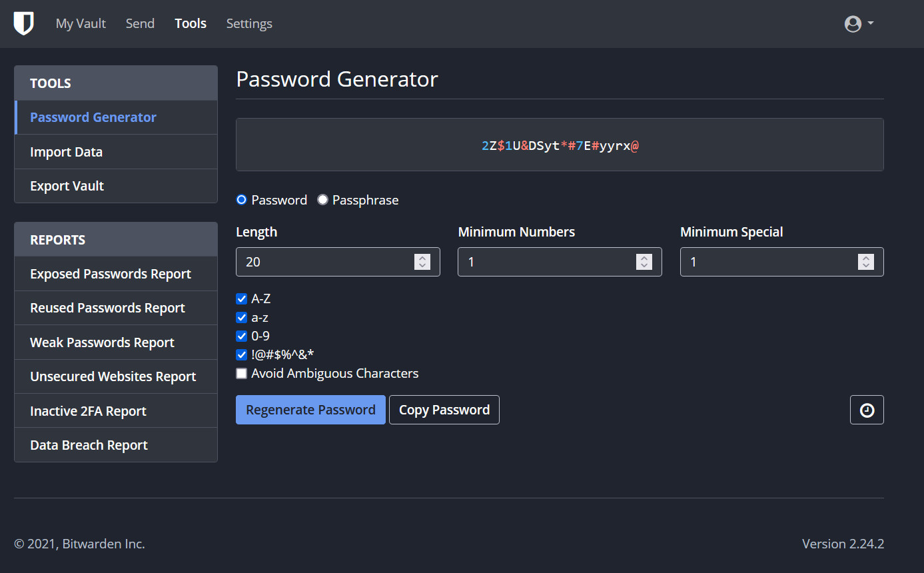The width and height of the screenshot is (924, 573).
Task: Open the Send tab in the navbar
Action: tap(140, 23)
